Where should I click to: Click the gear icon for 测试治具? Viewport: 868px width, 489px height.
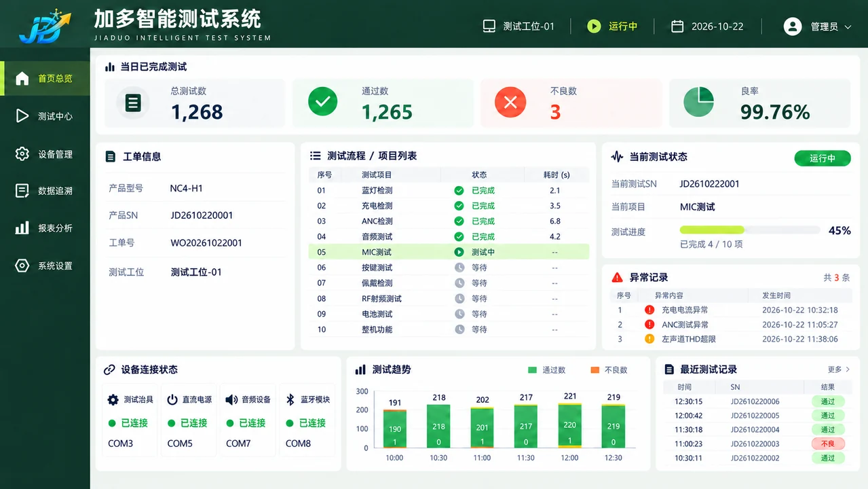113,399
